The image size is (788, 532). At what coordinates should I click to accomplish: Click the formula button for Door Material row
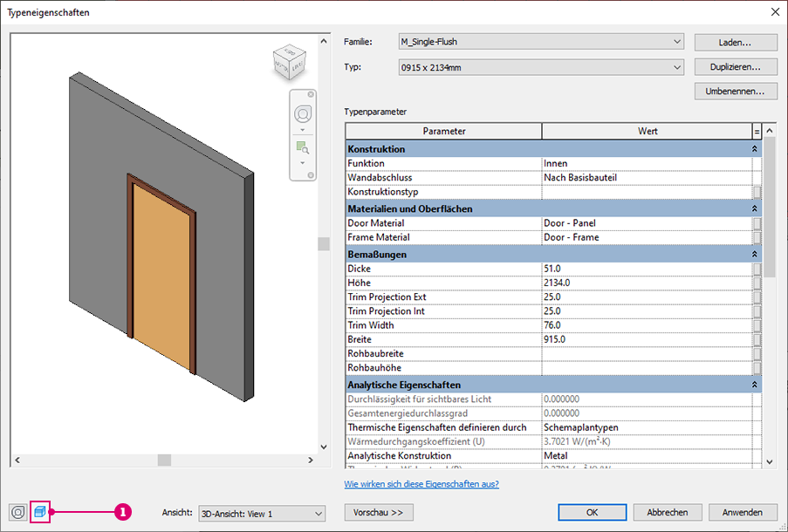[757, 223]
